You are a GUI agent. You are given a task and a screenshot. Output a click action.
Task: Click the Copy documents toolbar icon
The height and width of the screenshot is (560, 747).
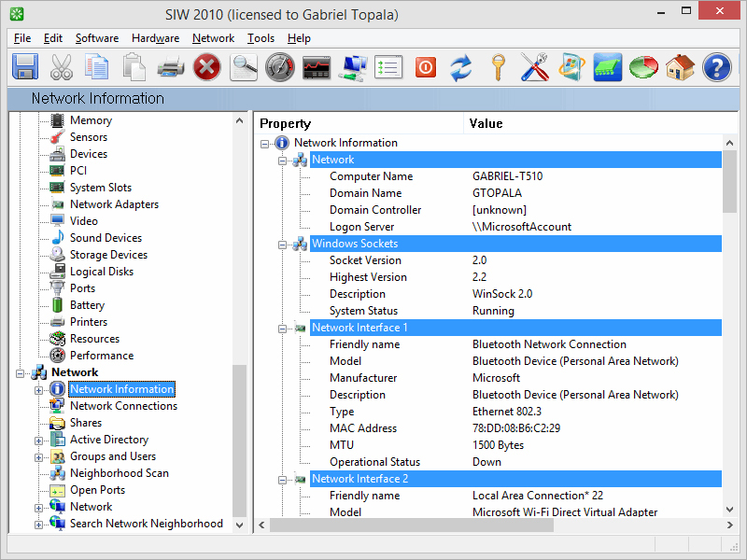click(x=97, y=67)
